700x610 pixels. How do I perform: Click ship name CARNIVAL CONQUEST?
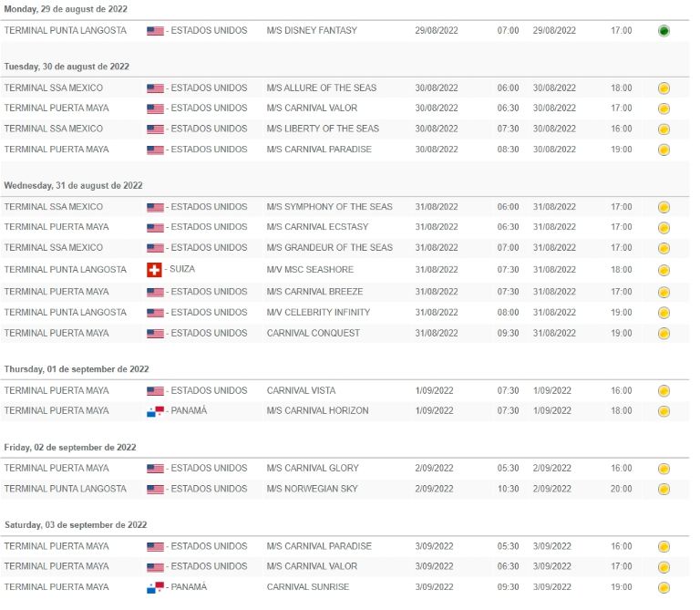click(x=313, y=333)
